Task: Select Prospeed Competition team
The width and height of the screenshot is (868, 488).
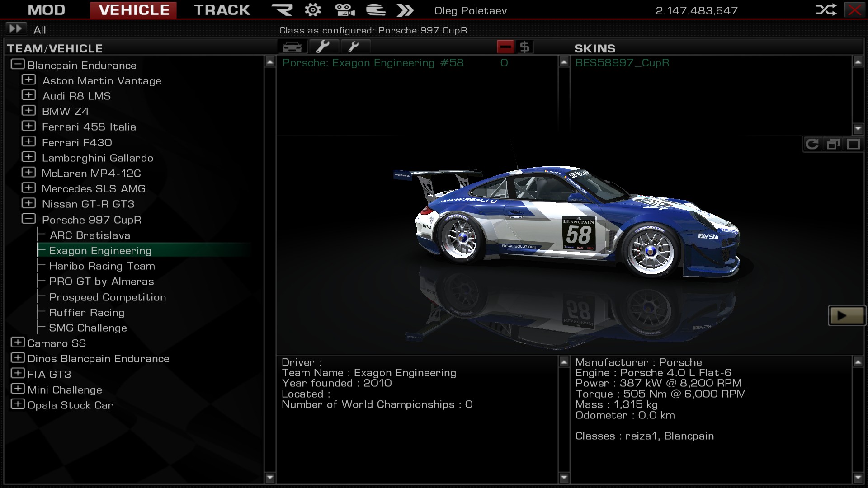Action: click(108, 297)
